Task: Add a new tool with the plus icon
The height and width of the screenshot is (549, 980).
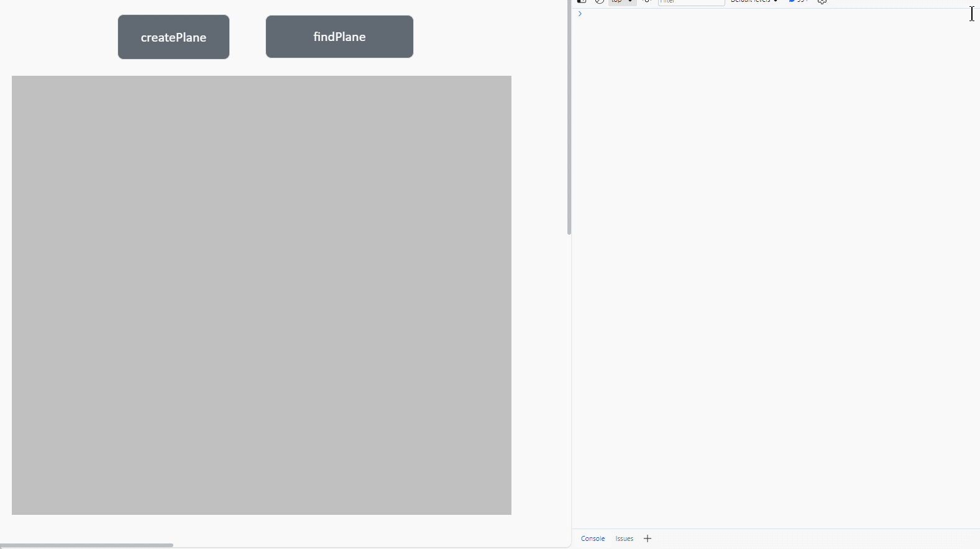Action: tap(648, 538)
